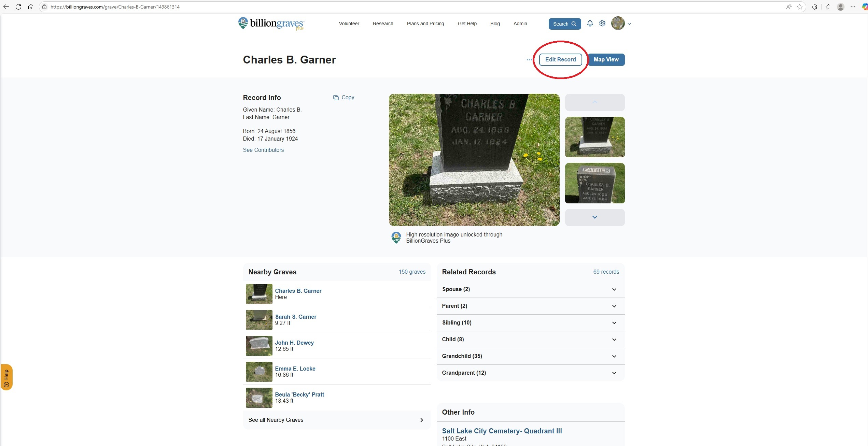View site information lock icon
The height and width of the screenshot is (446, 868).
44,7
